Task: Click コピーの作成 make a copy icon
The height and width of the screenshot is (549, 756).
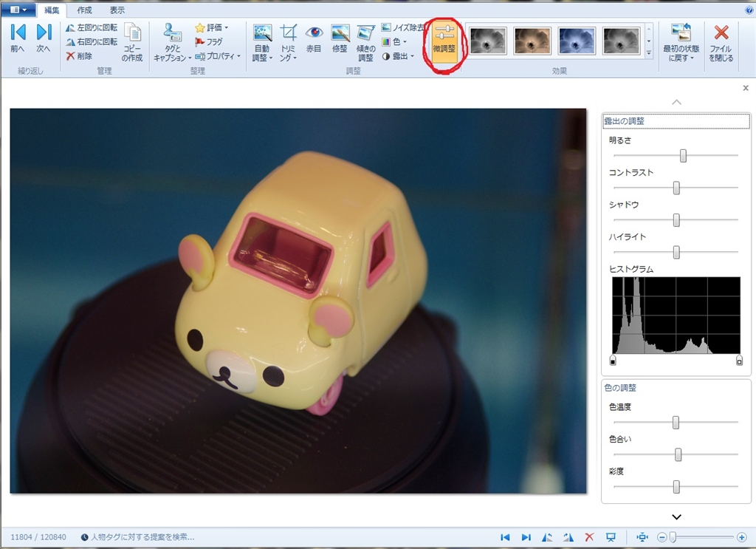Action: tap(133, 41)
